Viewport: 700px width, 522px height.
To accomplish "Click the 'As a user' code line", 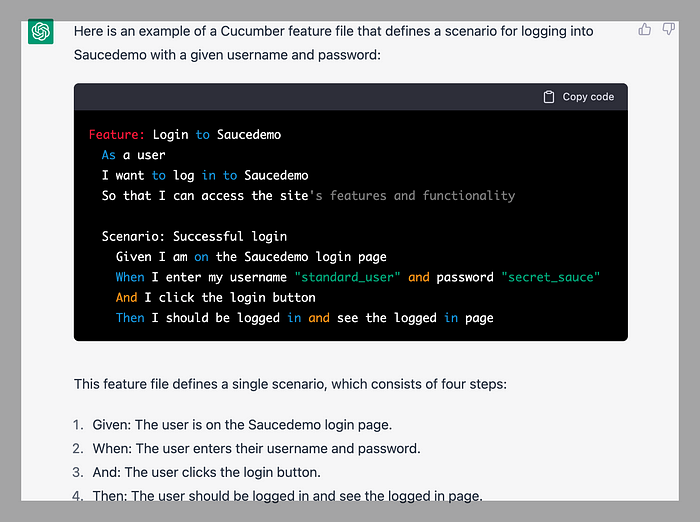I will coord(133,155).
